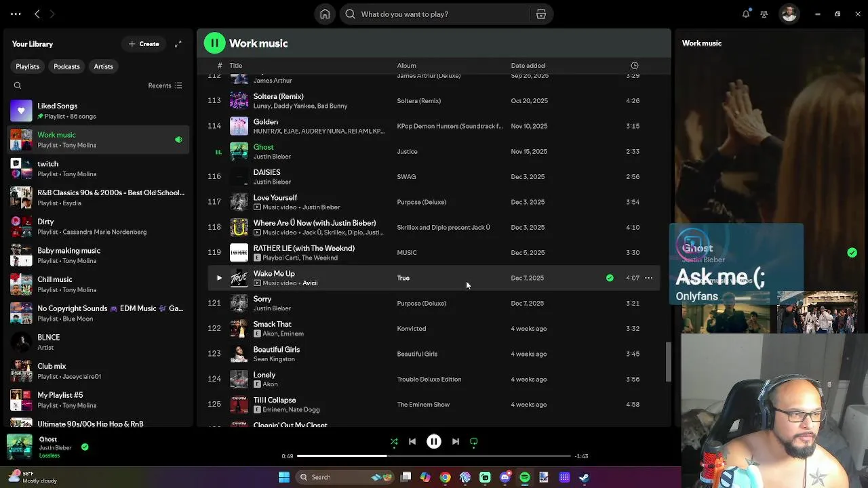Expand Your Library to full view
This screenshot has height=488, width=868.
pos(178,44)
